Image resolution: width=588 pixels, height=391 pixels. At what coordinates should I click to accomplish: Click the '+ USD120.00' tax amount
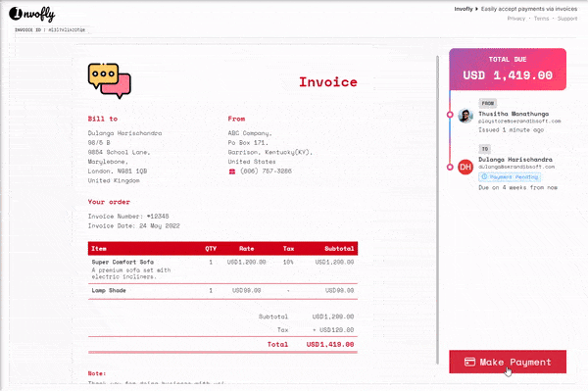(x=333, y=330)
